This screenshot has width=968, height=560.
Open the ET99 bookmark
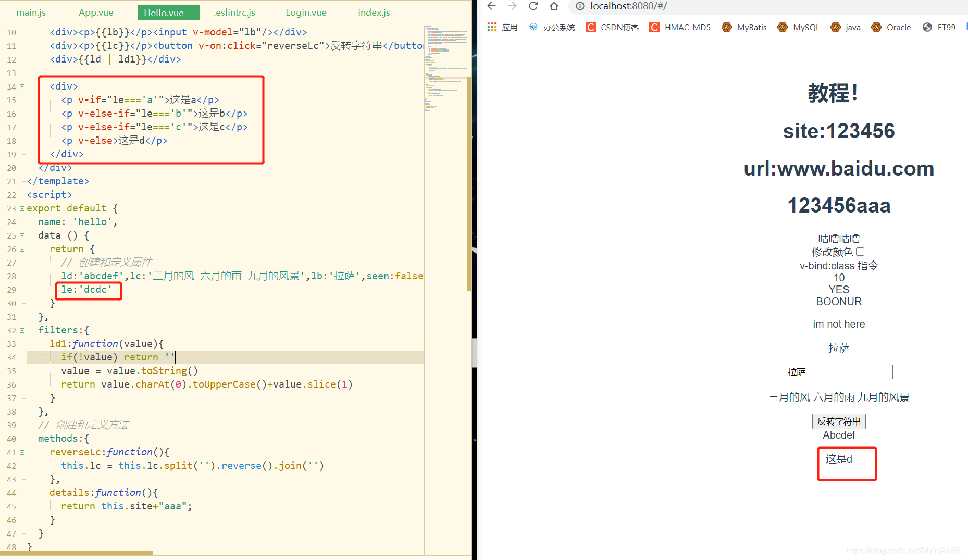tap(939, 27)
